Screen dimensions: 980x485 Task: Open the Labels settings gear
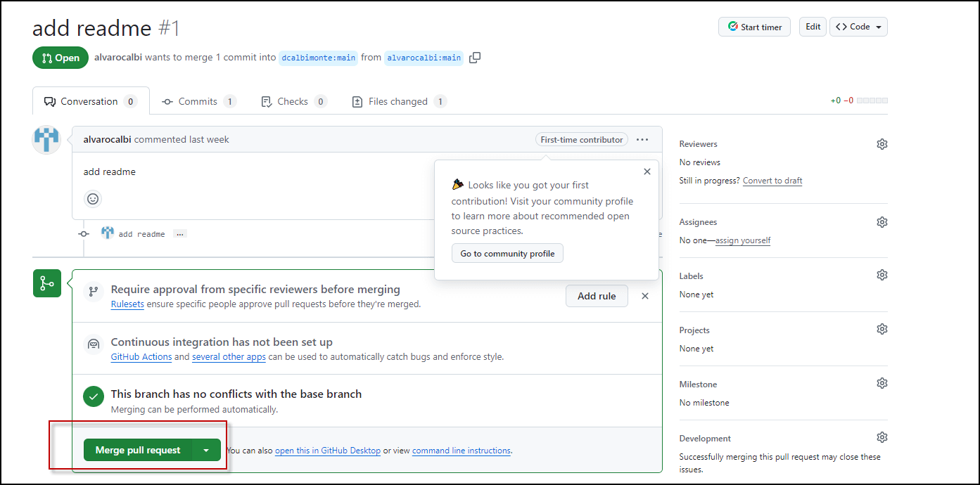pos(882,274)
